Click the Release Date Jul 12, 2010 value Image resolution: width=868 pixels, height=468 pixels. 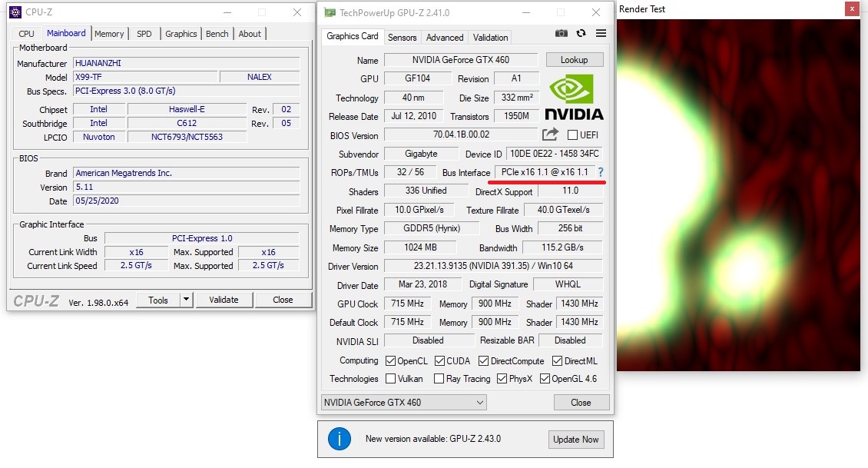(x=413, y=116)
